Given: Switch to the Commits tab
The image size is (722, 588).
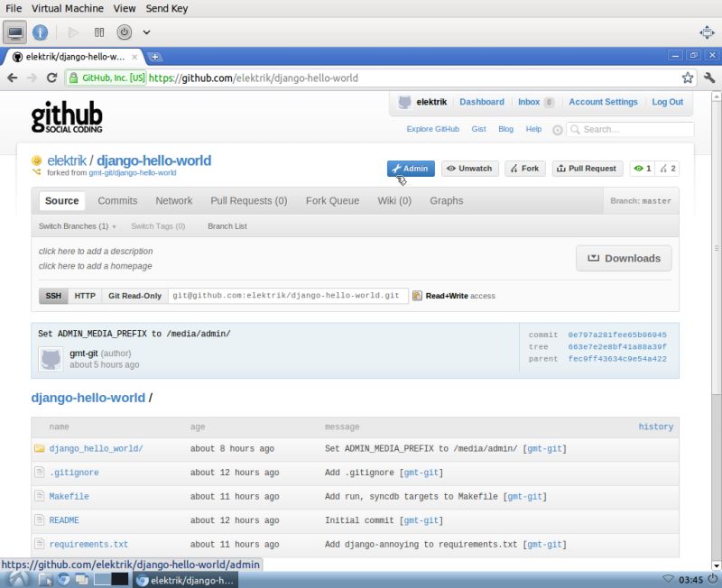Looking at the screenshot, I should tap(117, 200).
